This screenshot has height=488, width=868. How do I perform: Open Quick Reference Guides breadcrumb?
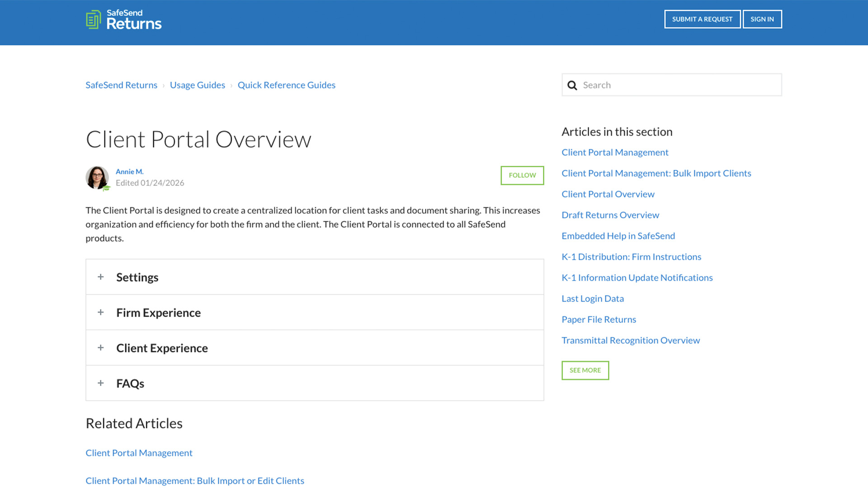tap(286, 85)
